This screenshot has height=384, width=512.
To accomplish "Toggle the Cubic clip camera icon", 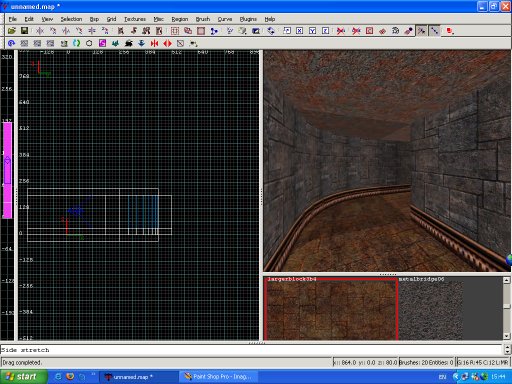I will tap(256, 31).
